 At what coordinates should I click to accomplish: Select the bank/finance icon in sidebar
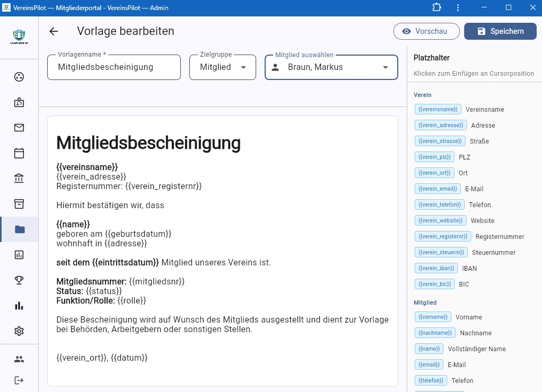[x=19, y=178]
